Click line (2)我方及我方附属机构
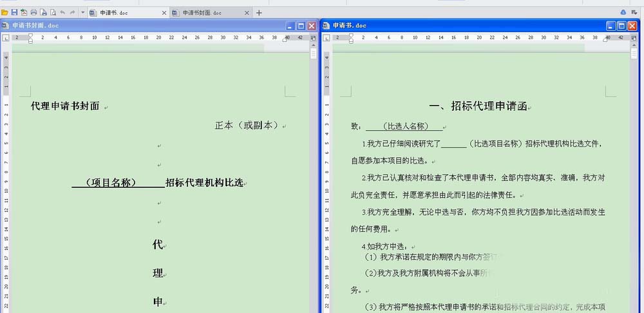Viewport: 644px width, 313px height. [427, 273]
